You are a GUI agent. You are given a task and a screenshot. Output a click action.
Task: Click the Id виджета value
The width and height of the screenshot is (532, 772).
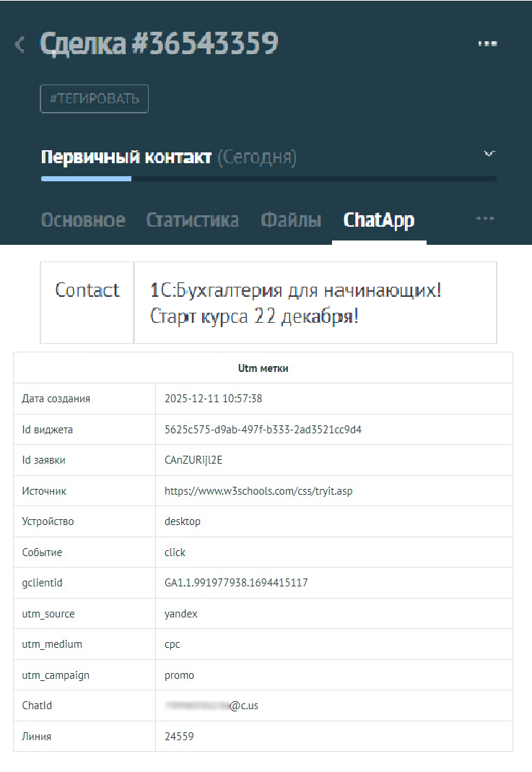point(263,430)
